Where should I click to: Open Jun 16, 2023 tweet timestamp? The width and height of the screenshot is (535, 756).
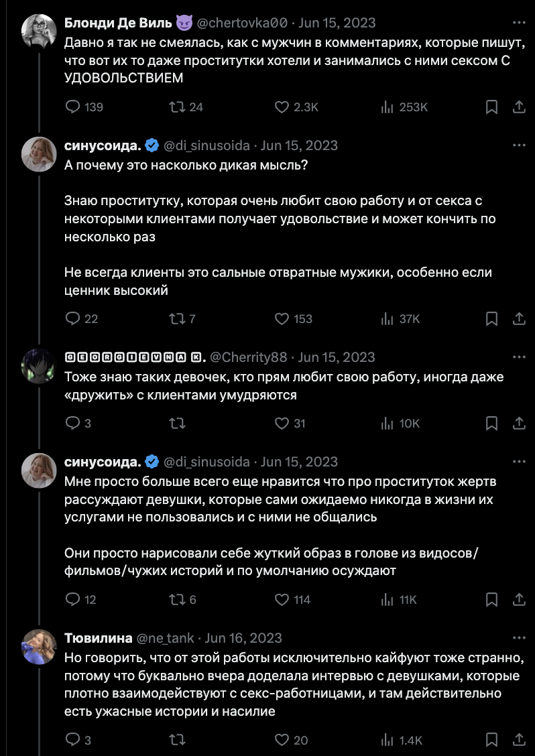pos(243,638)
